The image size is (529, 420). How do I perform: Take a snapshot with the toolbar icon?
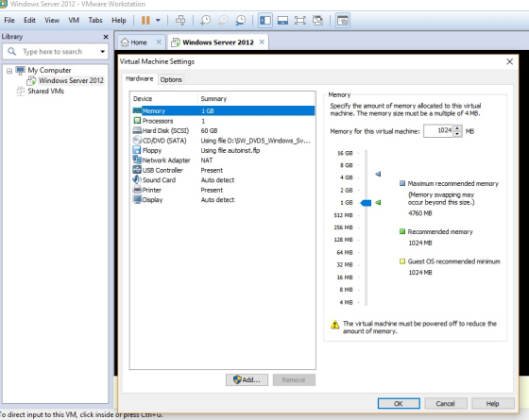(x=205, y=21)
